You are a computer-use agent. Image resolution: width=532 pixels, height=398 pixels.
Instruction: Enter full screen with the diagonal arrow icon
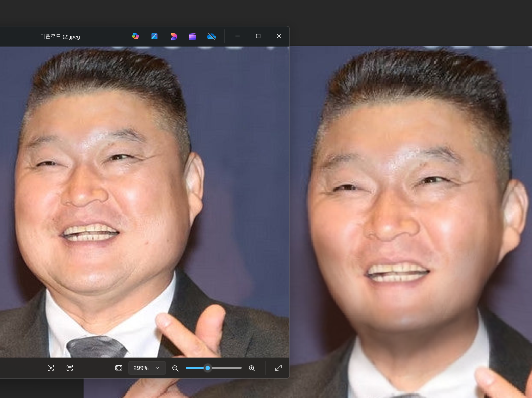(x=278, y=368)
